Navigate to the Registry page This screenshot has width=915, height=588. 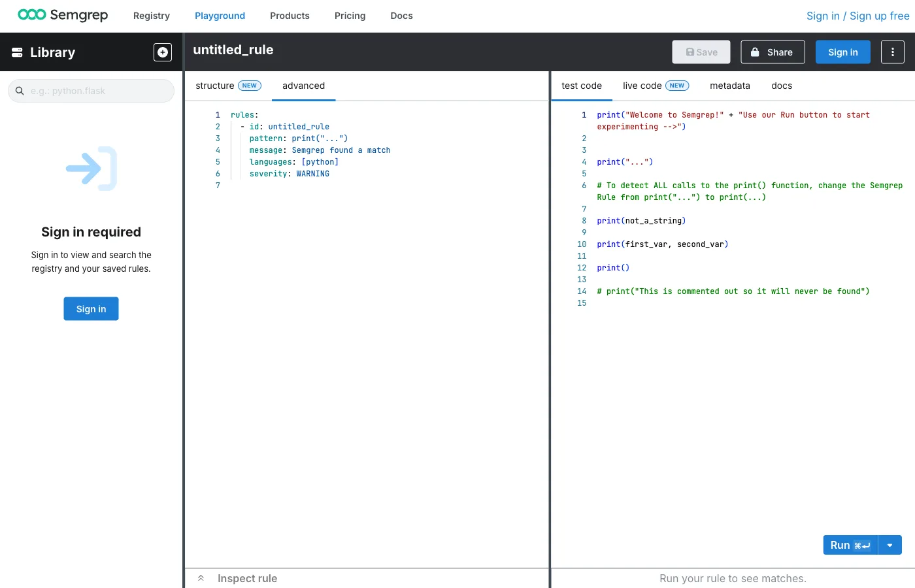pos(151,16)
